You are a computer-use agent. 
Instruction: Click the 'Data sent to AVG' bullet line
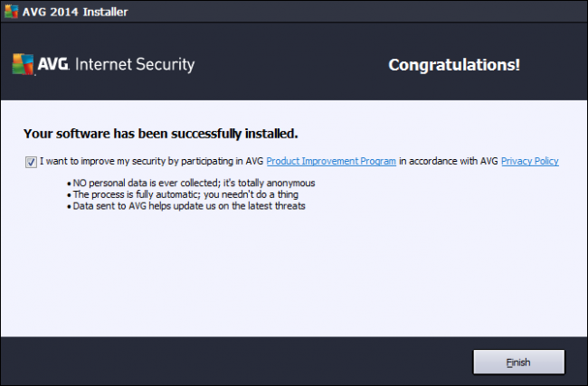point(189,205)
